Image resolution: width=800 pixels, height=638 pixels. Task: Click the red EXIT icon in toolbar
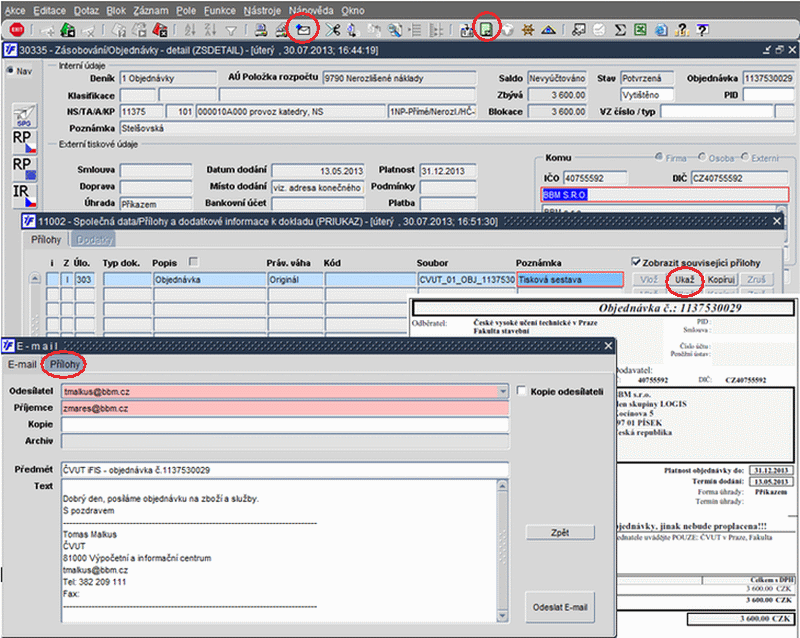point(17,30)
